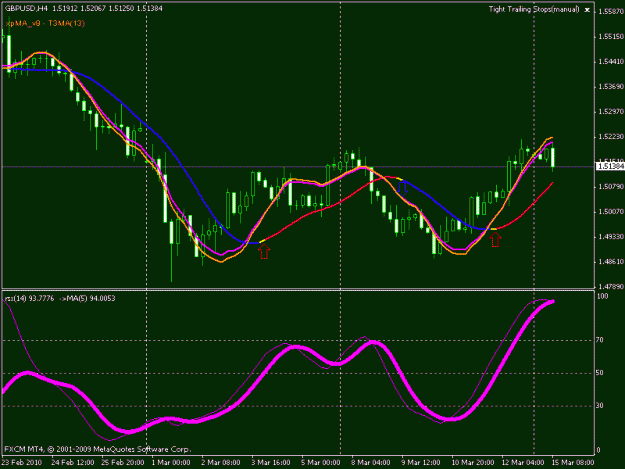Click the 3 Mar 16:00 time label
The image size is (625, 469).
pos(271,462)
